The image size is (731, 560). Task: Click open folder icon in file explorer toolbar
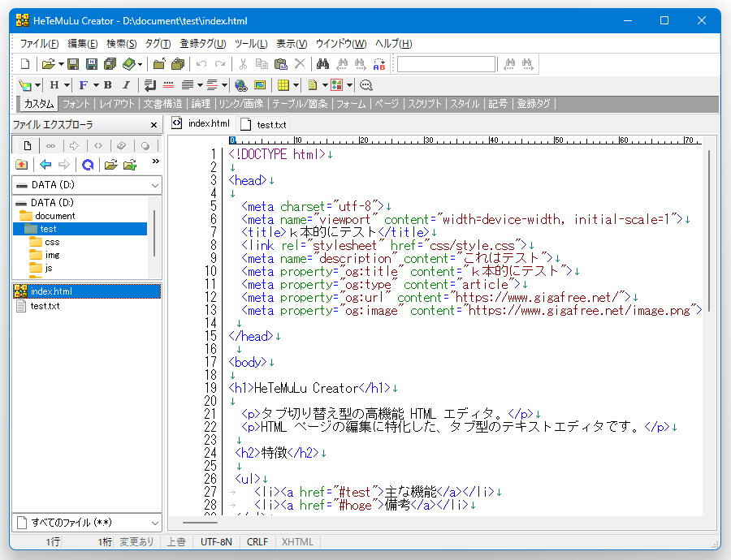(111, 164)
